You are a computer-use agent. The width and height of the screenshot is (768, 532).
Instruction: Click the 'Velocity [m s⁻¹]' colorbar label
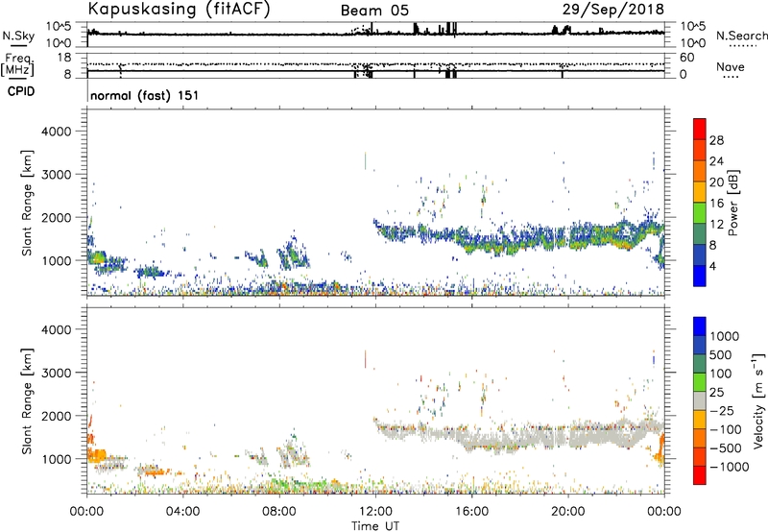[758, 400]
